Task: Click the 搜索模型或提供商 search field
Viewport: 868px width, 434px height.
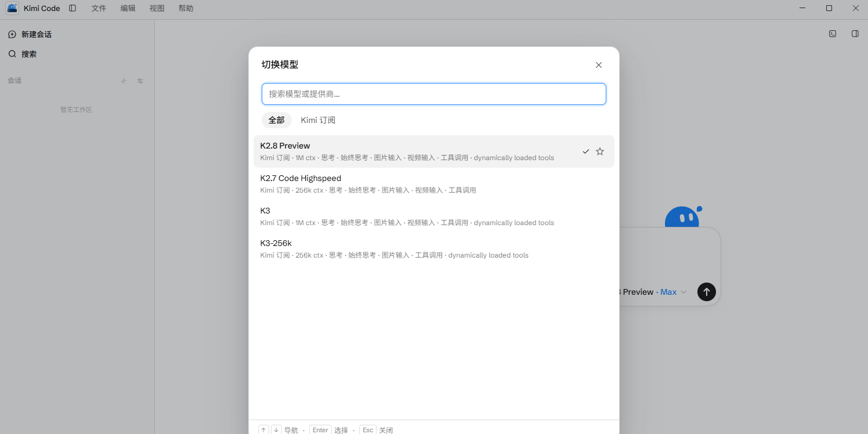Action: [x=434, y=94]
